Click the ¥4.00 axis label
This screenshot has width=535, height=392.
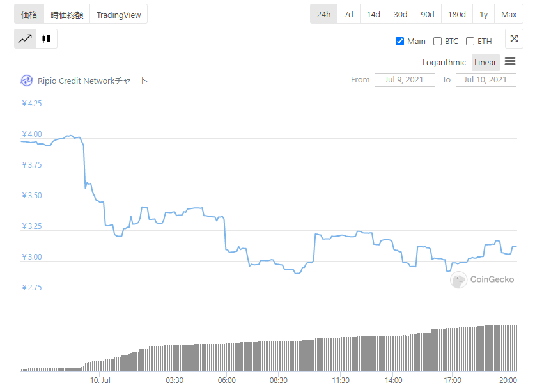pyautogui.click(x=32, y=134)
